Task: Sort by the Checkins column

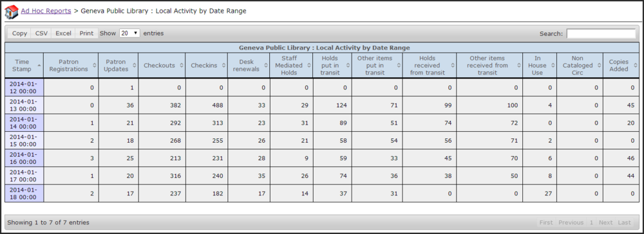Action: point(207,65)
